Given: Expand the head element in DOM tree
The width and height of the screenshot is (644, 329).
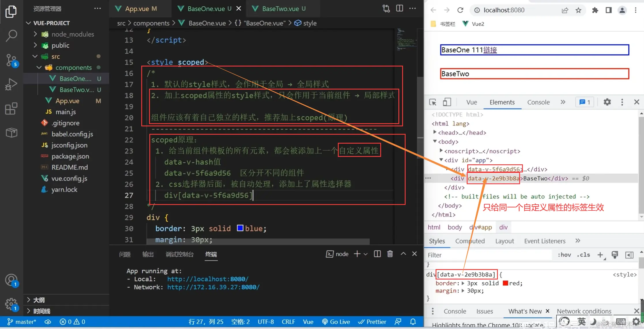Looking at the screenshot, I should pyautogui.click(x=435, y=132).
